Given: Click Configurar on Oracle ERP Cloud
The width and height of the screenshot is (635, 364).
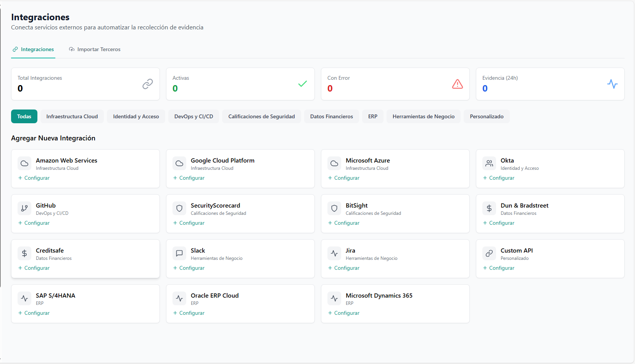Looking at the screenshot, I should pos(189,313).
